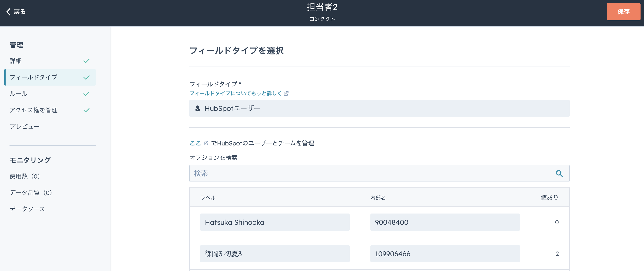Click the フィールドタイプを選択 heading
The width and height of the screenshot is (644, 271).
pyautogui.click(x=236, y=51)
